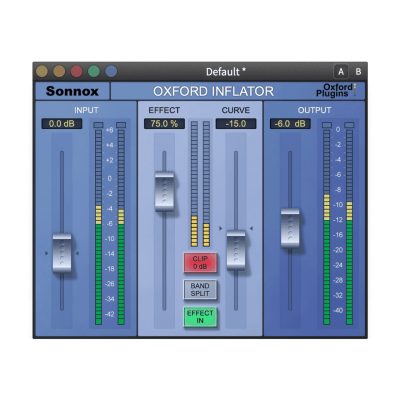Click the left center effect meter
Image resolution: width=400 pixels, height=400 pixels.
click(x=194, y=184)
